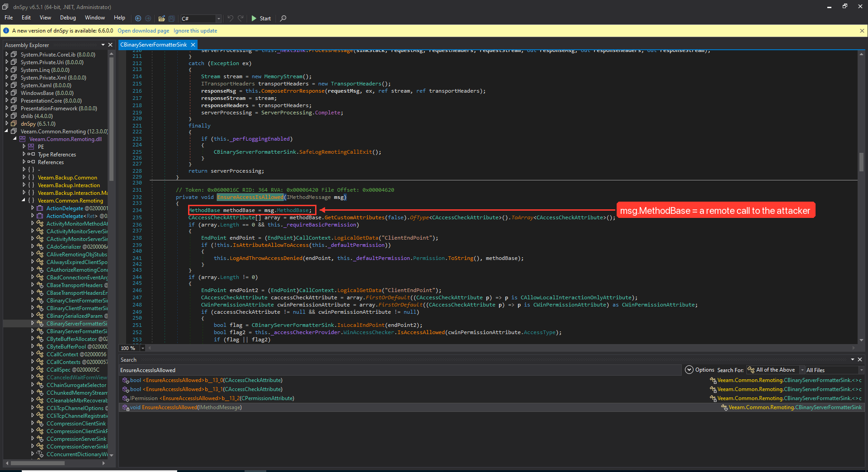Open the search Options button
Viewport: 868px width, 472px height.
pos(700,370)
